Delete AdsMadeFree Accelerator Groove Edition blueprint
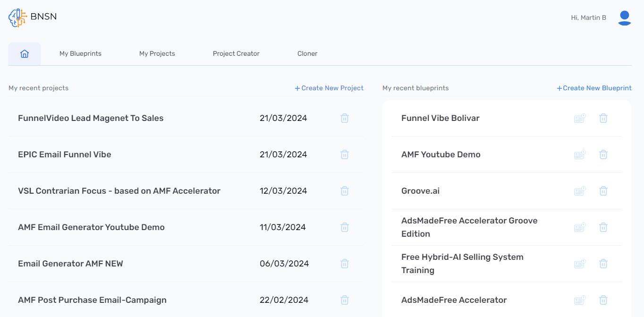Screen dimensions: 644x317 click(x=603, y=227)
